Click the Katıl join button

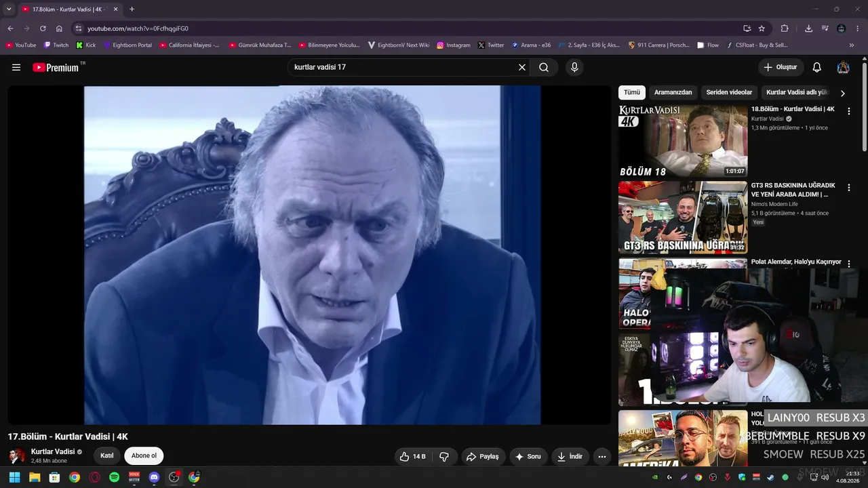pyautogui.click(x=106, y=456)
